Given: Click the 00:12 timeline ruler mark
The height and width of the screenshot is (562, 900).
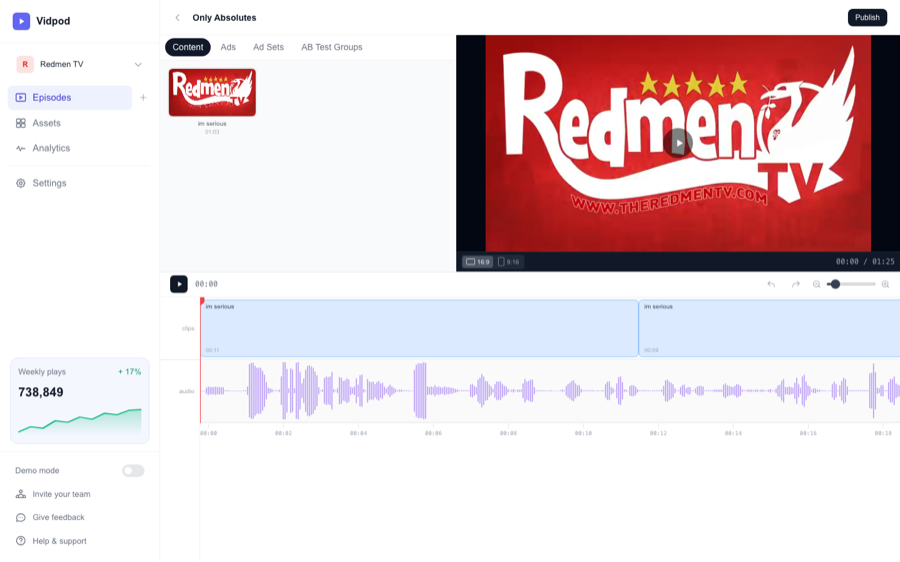Looking at the screenshot, I should pos(658,433).
